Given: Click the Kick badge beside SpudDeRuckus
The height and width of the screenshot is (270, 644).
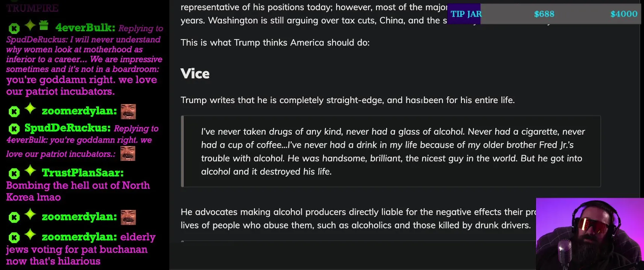Looking at the screenshot, I should point(14,129).
